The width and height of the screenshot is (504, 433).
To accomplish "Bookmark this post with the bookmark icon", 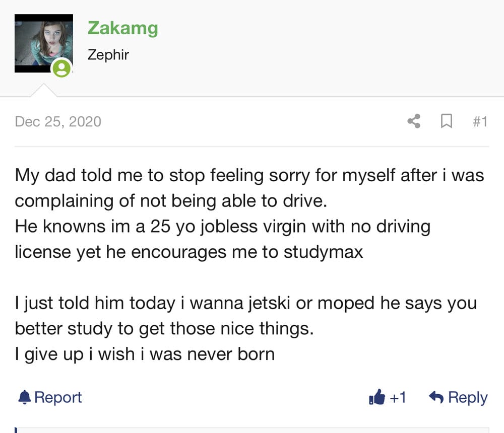I will click(446, 121).
